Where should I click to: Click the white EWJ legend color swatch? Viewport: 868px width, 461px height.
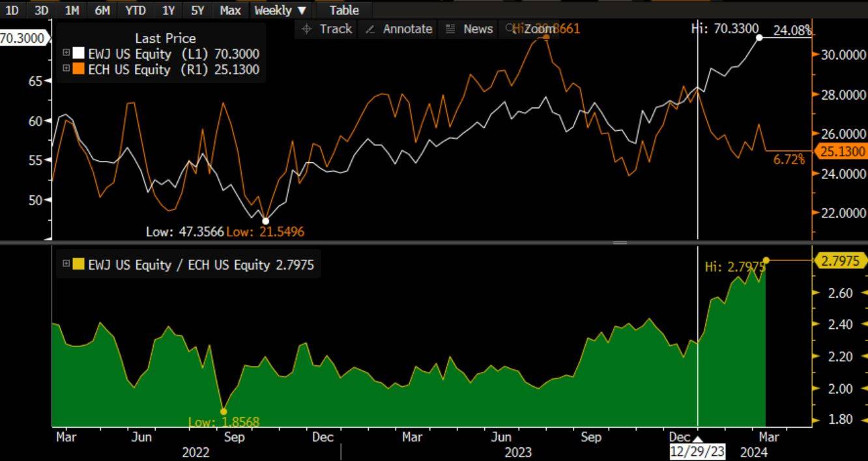78,53
